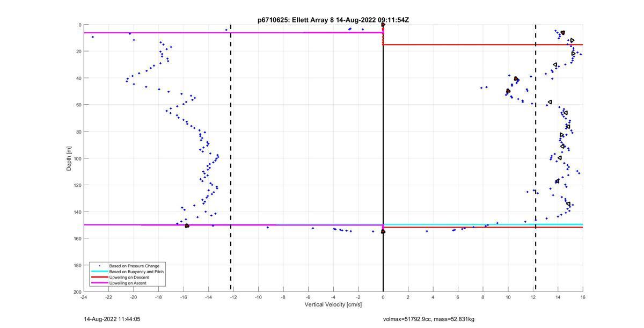Click the 'volmax=51792.9cc, mass=52.831kg' footer text
Image resolution: width=644 pixels, height=328 pixels.
tap(429, 319)
